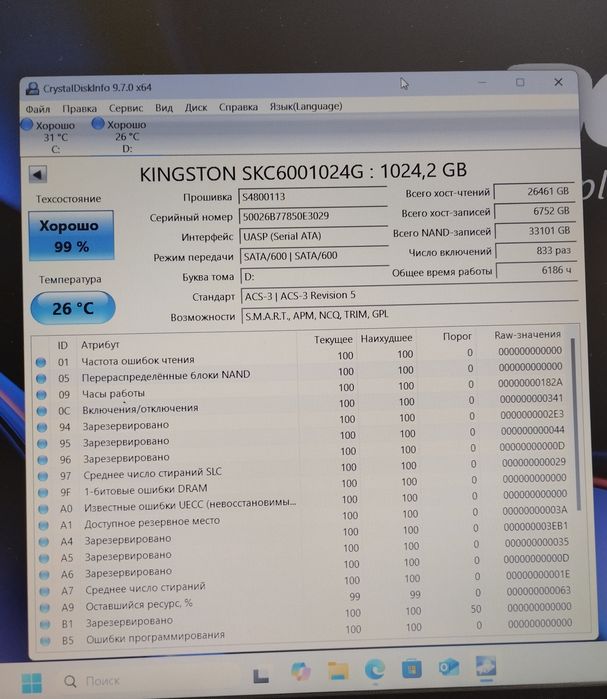Click status dot in row ID 94
Screen dimensions: 607x699
tap(42, 427)
